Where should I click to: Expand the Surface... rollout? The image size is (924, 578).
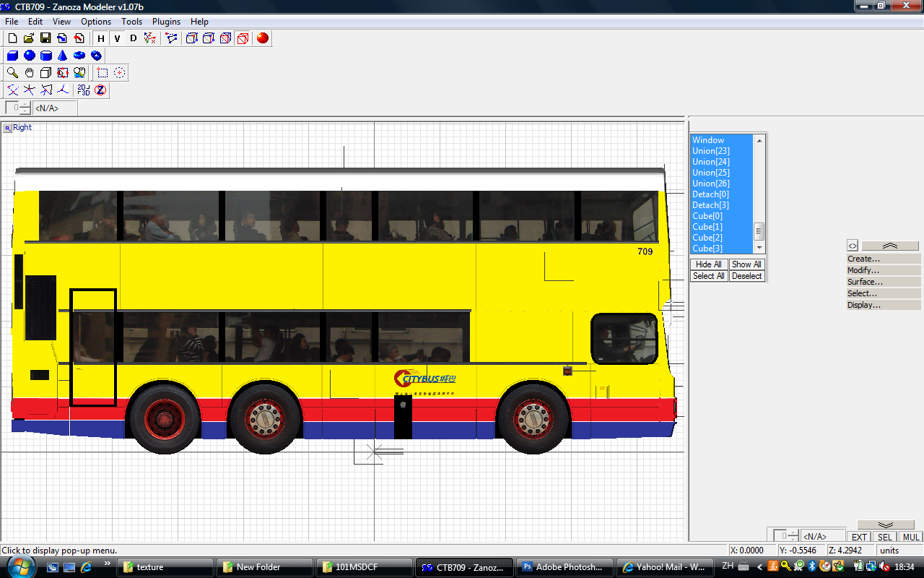pos(884,282)
